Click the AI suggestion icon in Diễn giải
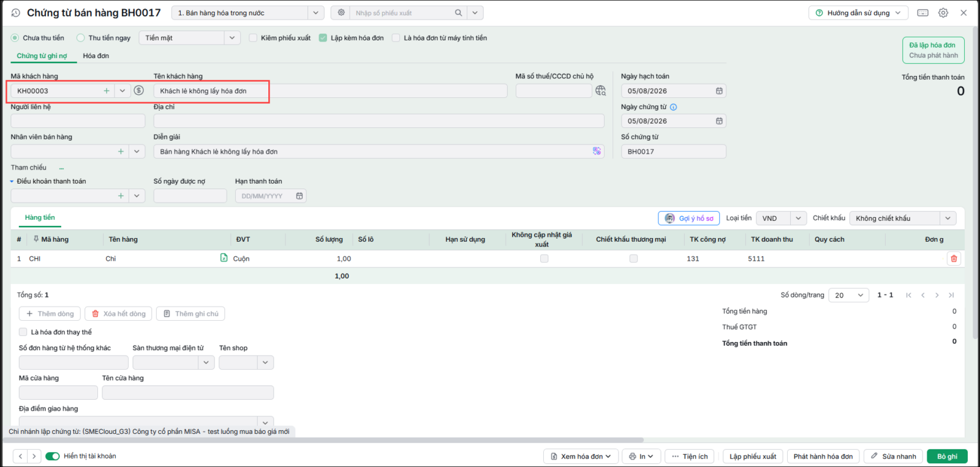 click(597, 151)
